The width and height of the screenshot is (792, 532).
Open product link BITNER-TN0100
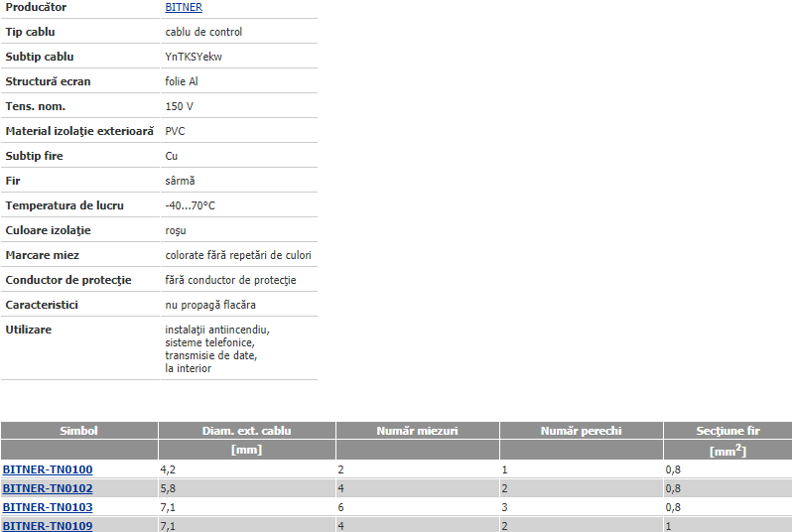click(48, 469)
